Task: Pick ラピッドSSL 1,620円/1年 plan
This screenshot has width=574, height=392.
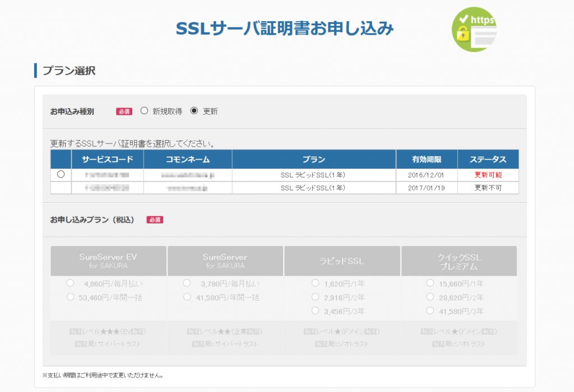Action: tap(315, 283)
